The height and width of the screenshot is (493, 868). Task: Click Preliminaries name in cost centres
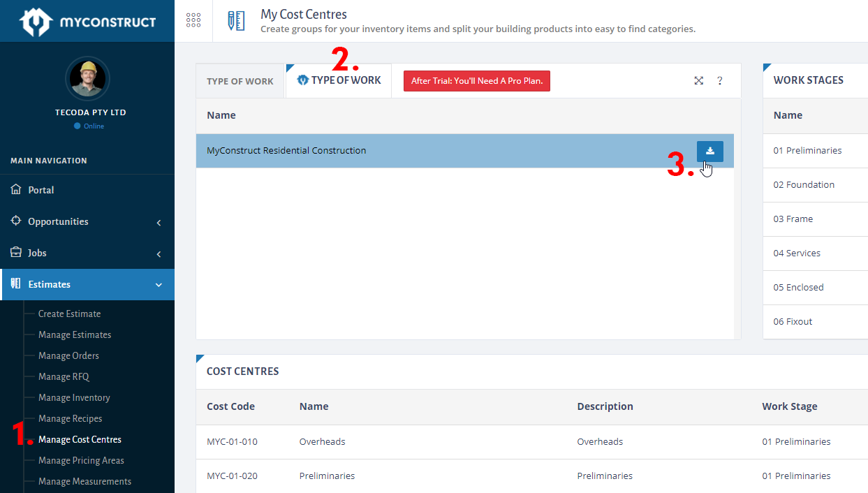327,476
